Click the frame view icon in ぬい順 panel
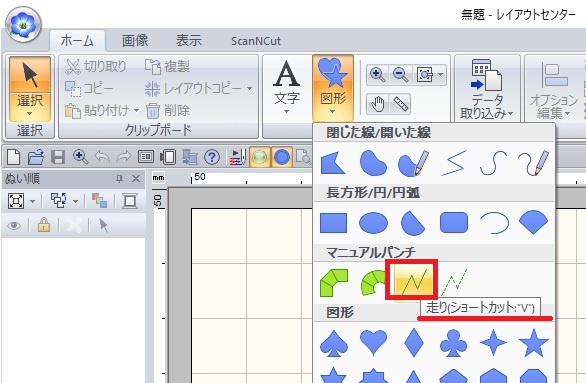 click(16, 201)
